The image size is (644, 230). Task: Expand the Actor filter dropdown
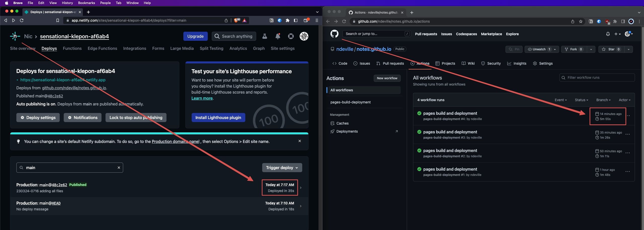[x=625, y=100]
